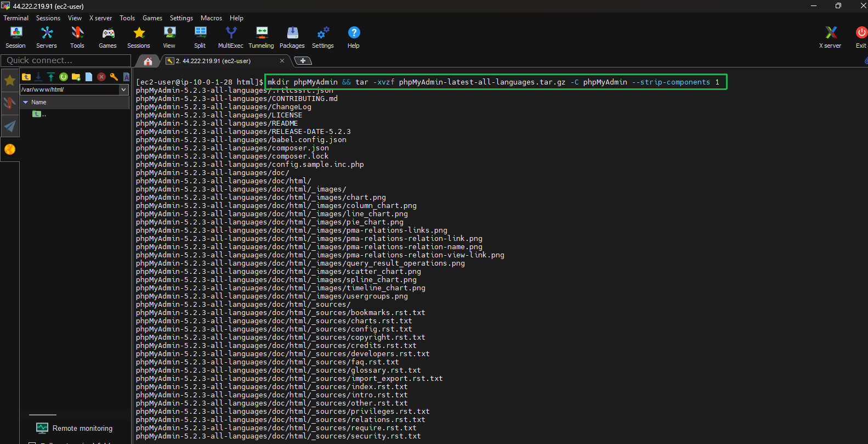Click the key icon in SFTP toolbar
The image size is (868, 444).
tap(114, 77)
